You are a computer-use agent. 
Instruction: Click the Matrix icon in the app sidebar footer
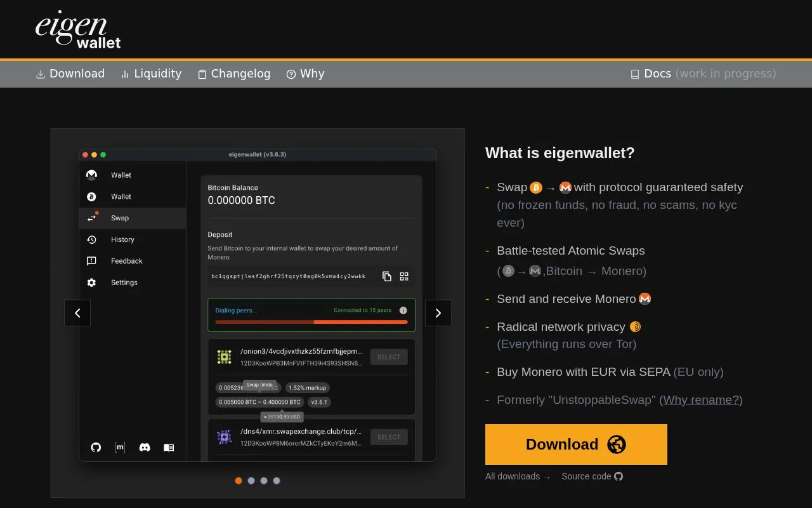[120, 447]
